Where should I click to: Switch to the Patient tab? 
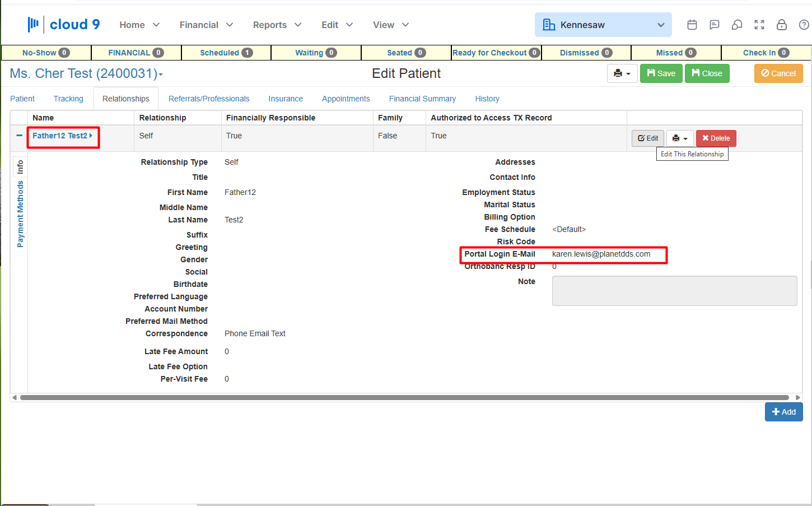tap(22, 99)
